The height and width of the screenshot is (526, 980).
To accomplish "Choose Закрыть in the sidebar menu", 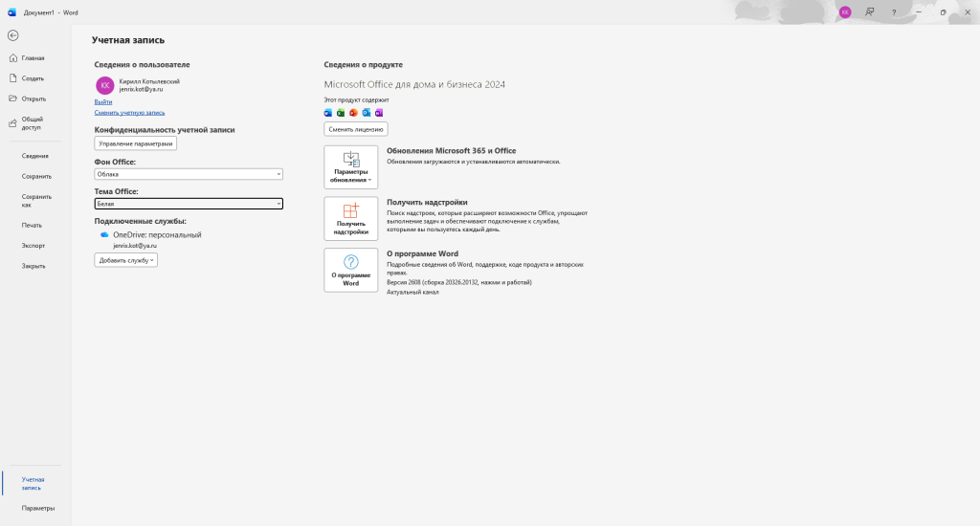I will click(x=33, y=266).
